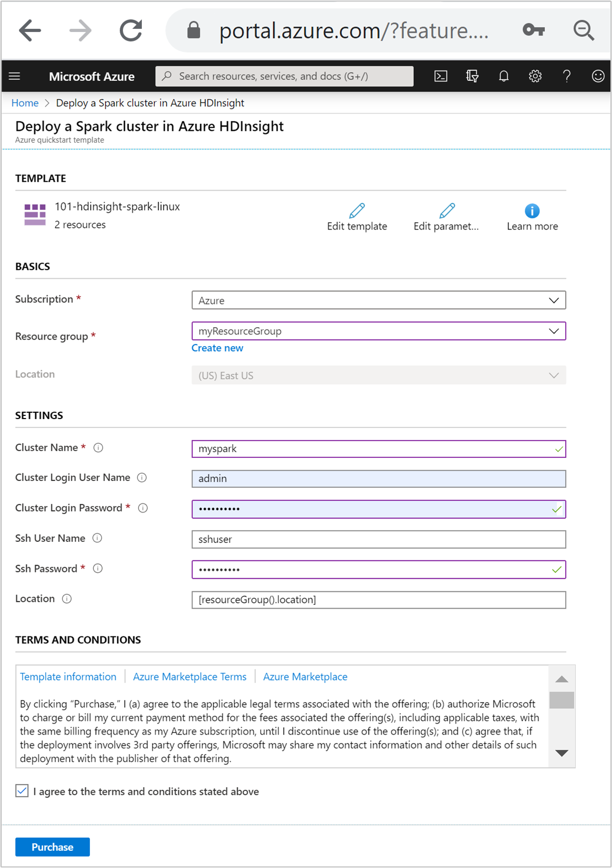
Task: Open the notifications bell
Action: tap(504, 76)
